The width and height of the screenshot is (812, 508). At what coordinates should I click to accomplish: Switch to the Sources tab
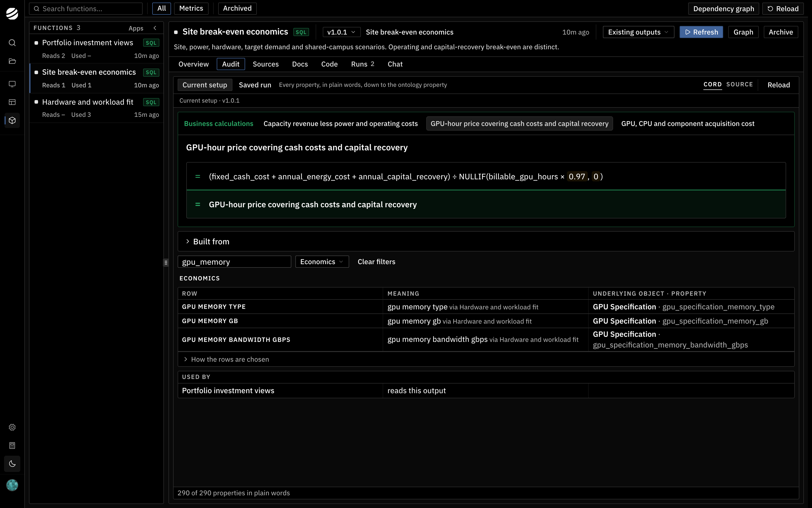click(265, 64)
